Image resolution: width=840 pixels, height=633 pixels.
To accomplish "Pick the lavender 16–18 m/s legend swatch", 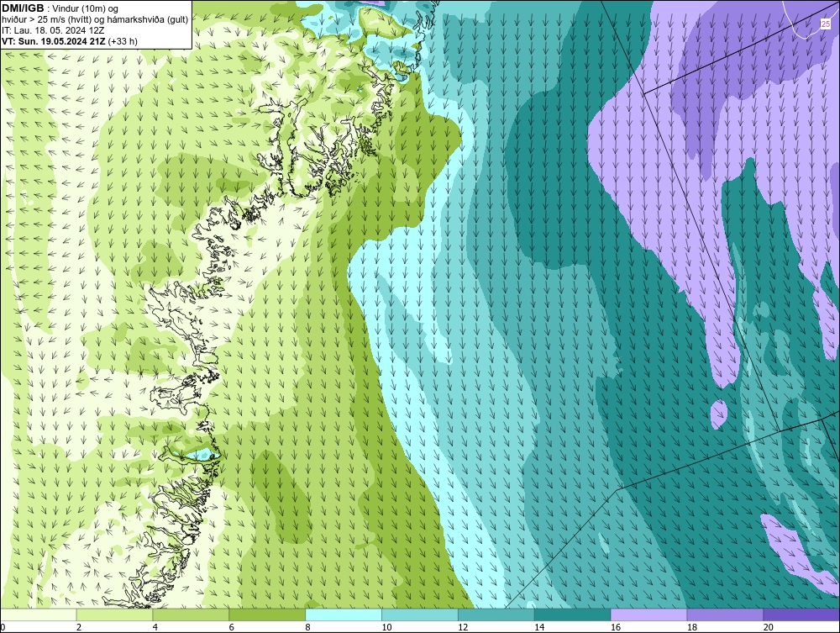I will coord(648,615).
